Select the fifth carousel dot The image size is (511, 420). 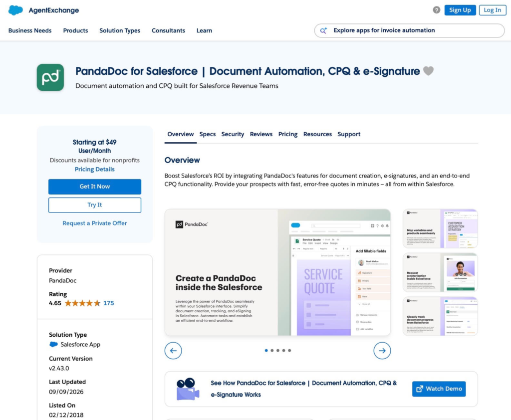click(289, 351)
